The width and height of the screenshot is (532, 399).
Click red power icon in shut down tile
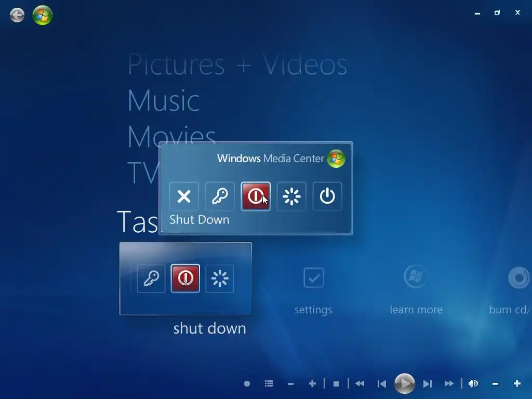[x=185, y=278]
